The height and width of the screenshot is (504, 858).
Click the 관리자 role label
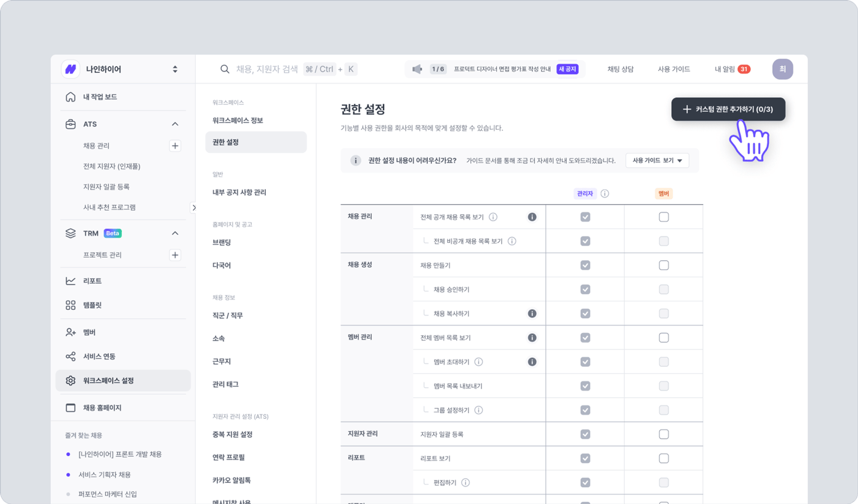click(585, 194)
